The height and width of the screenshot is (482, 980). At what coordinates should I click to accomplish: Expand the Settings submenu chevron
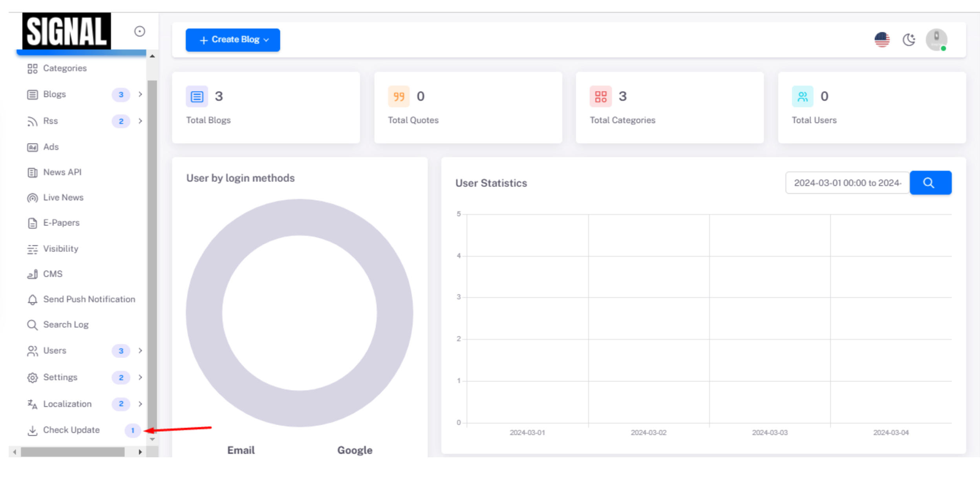[140, 377]
